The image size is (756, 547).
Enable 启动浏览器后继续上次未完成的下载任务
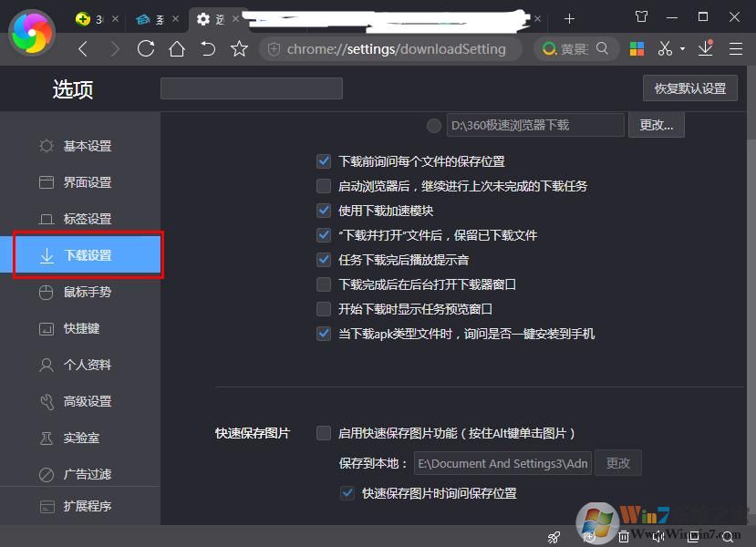coord(324,185)
